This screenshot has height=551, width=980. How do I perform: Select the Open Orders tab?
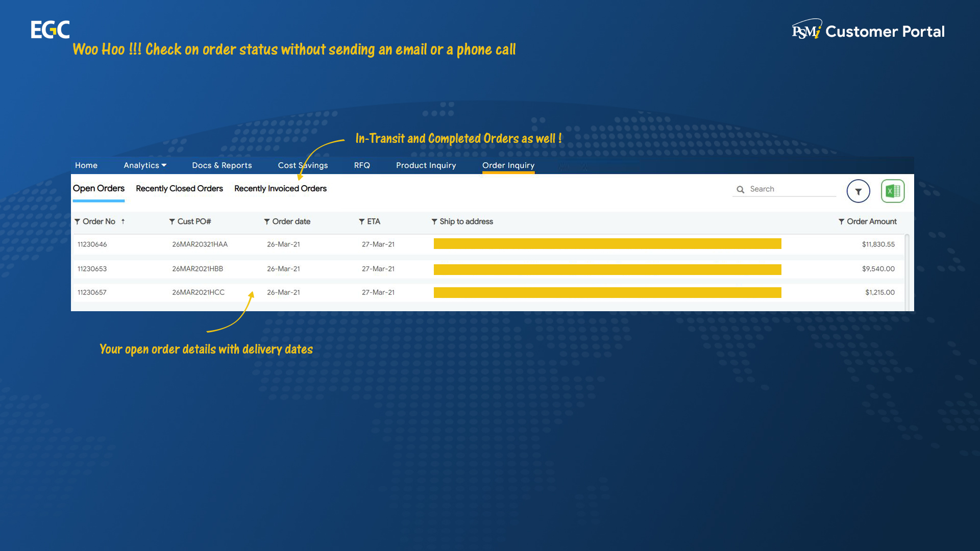[x=99, y=188]
